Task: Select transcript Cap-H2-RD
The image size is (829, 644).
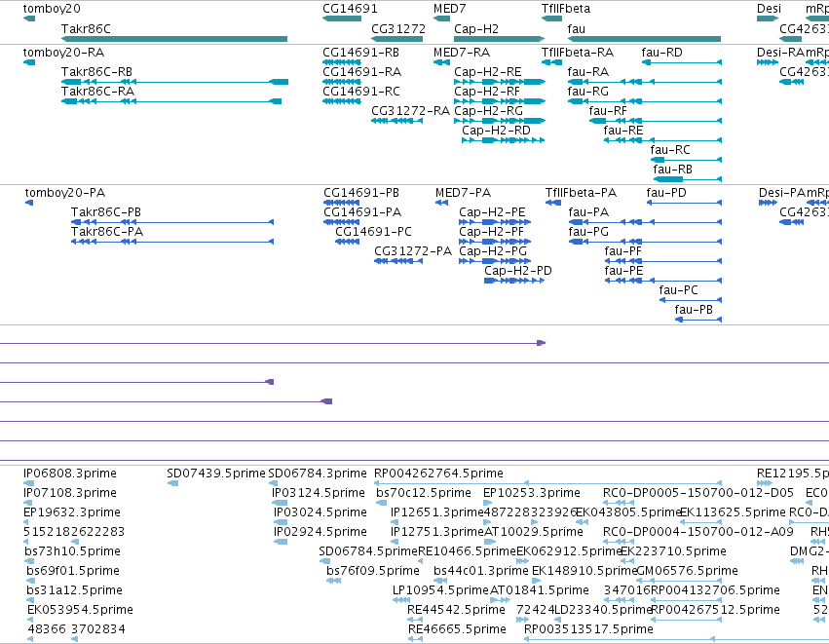Action: coord(496,131)
